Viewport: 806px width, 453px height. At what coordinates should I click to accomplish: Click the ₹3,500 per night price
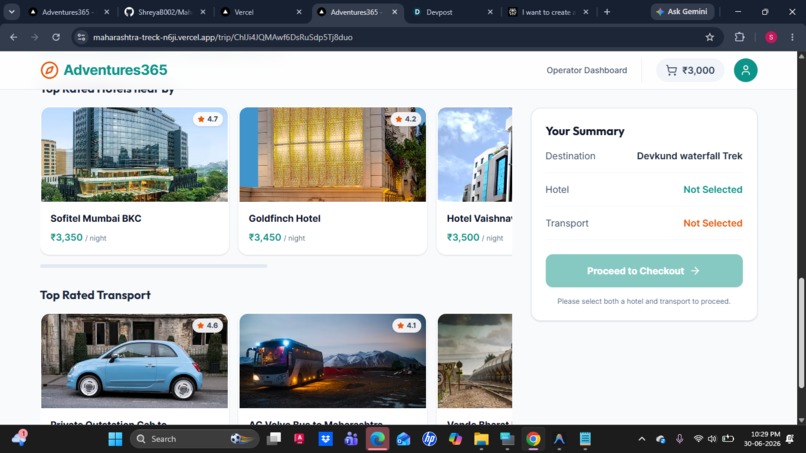tap(475, 238)
